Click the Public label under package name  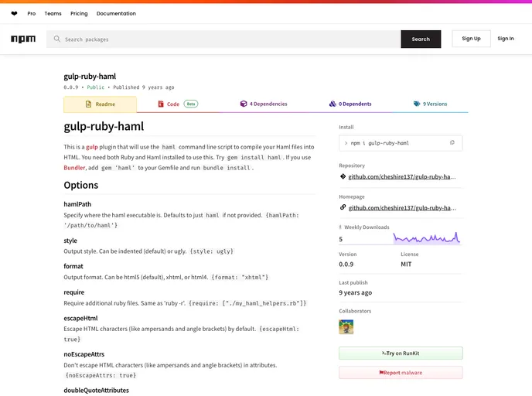click(96, 87)
